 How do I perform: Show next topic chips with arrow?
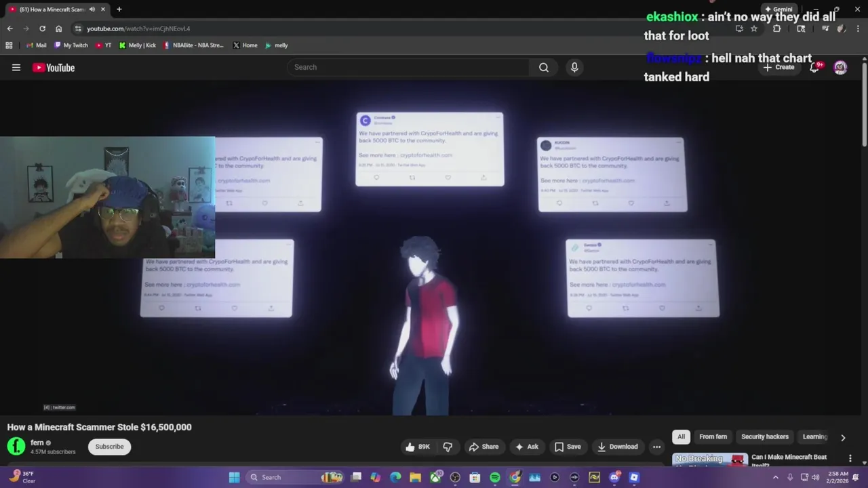pyautogui.click(x=843, y=437)
